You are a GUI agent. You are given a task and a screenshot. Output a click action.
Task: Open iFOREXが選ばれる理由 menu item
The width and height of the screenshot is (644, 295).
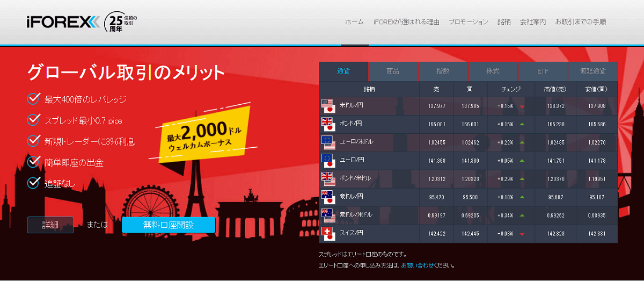[406, 22]
